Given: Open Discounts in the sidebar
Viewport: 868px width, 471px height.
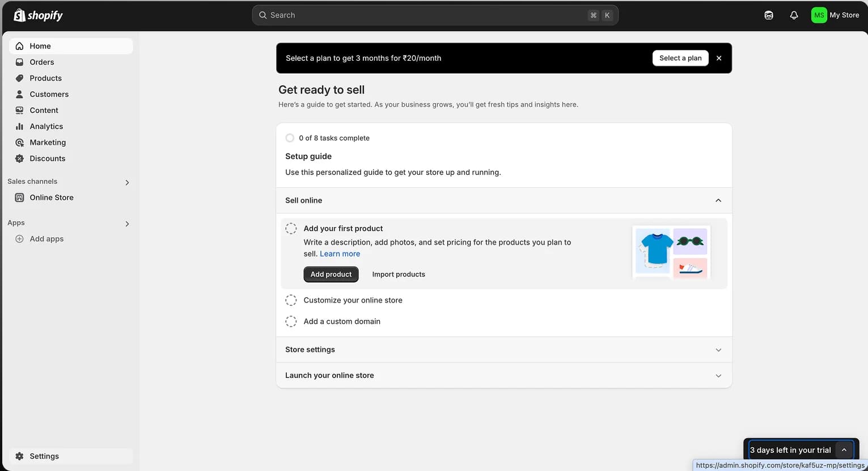Looking at the screenshot, I should tap(71, 158).
